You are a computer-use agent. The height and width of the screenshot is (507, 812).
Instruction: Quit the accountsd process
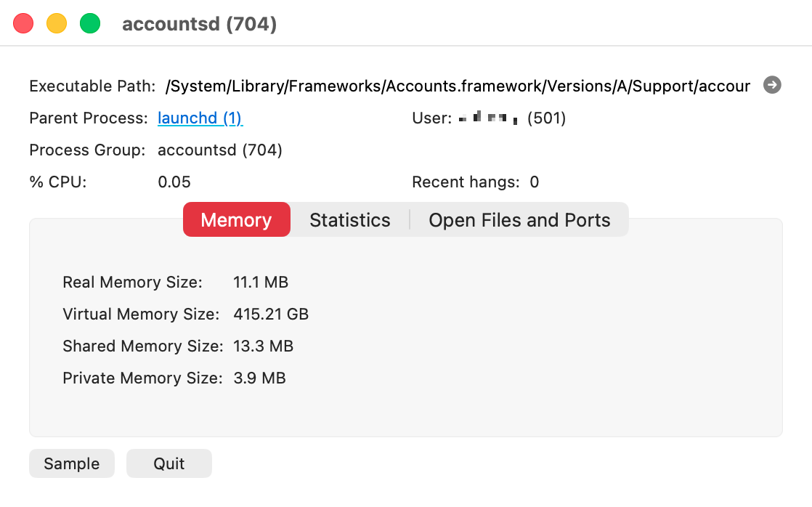pos(169,463)
